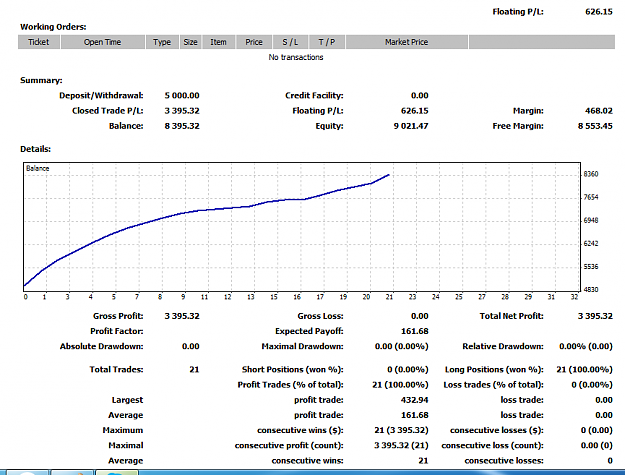Select the 'Summary:' heading
The image size is (625, 475).
point(41,80)
